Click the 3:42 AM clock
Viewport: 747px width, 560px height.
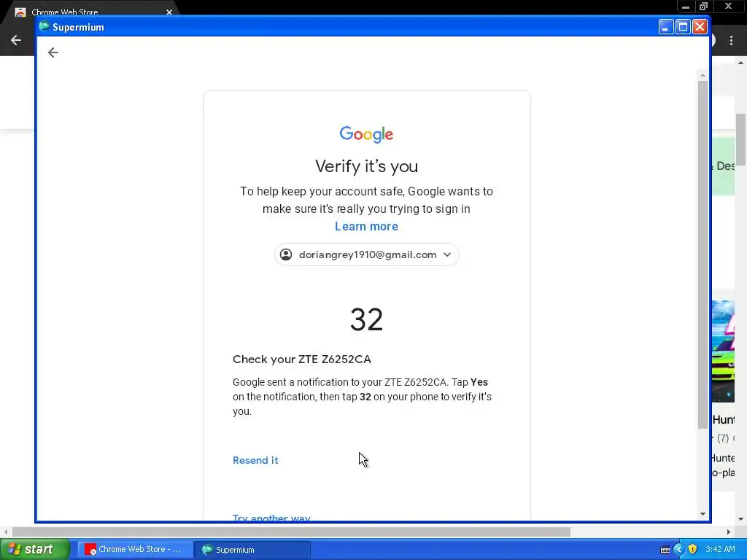coord(720,549)
